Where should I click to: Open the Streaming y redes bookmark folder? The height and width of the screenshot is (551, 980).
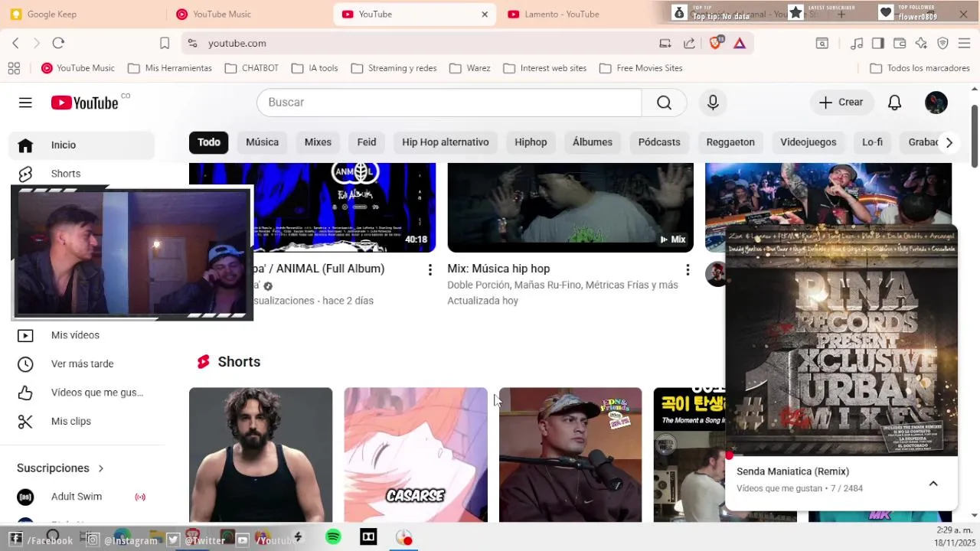[394, 68]
